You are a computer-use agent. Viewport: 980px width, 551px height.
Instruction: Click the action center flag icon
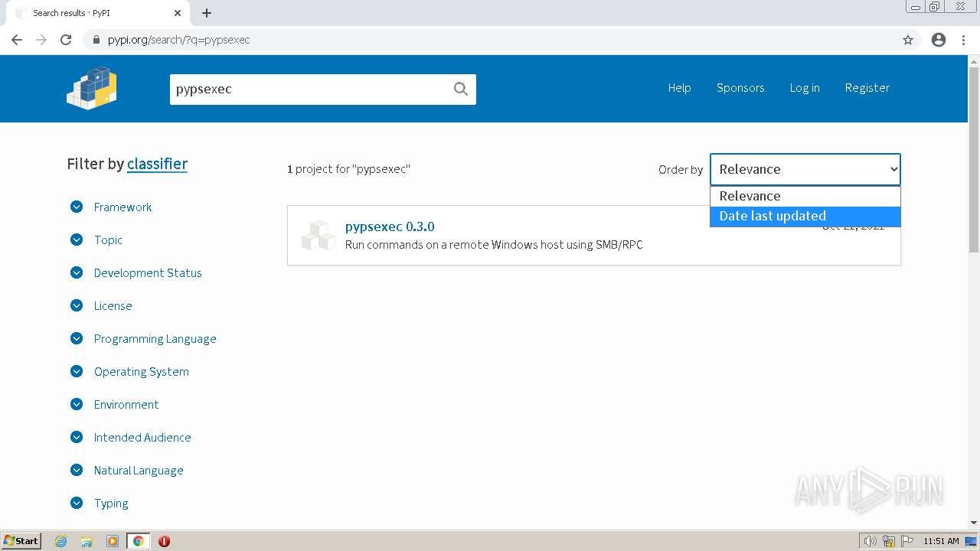click(906, 541)
